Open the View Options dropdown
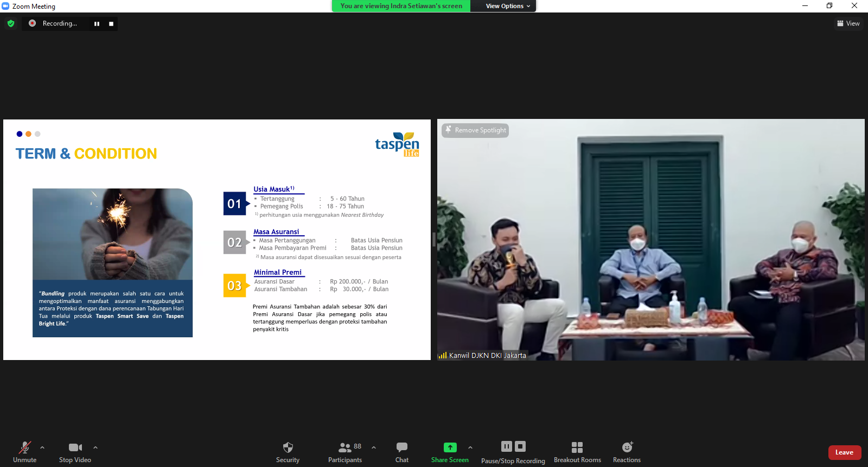 point(507,6)
